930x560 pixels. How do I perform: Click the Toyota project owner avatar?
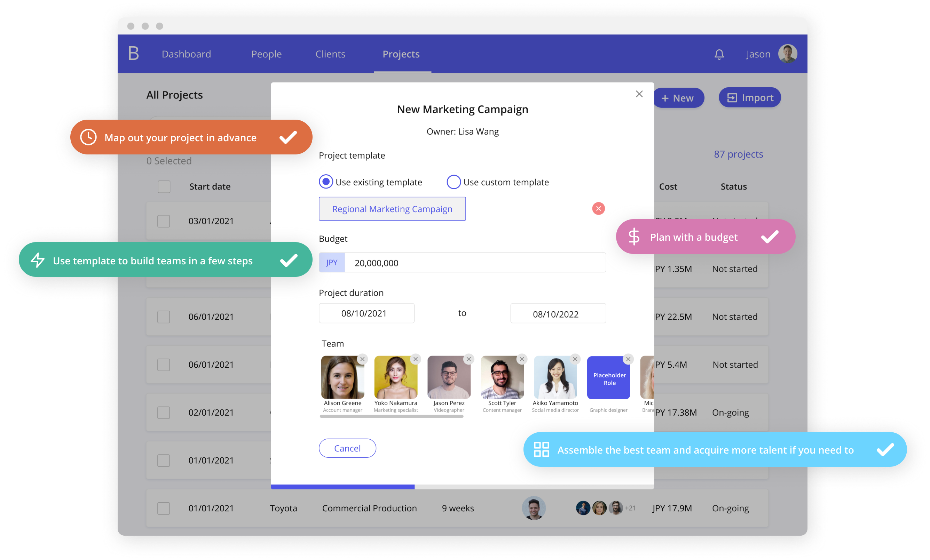(x=534, y=508)
